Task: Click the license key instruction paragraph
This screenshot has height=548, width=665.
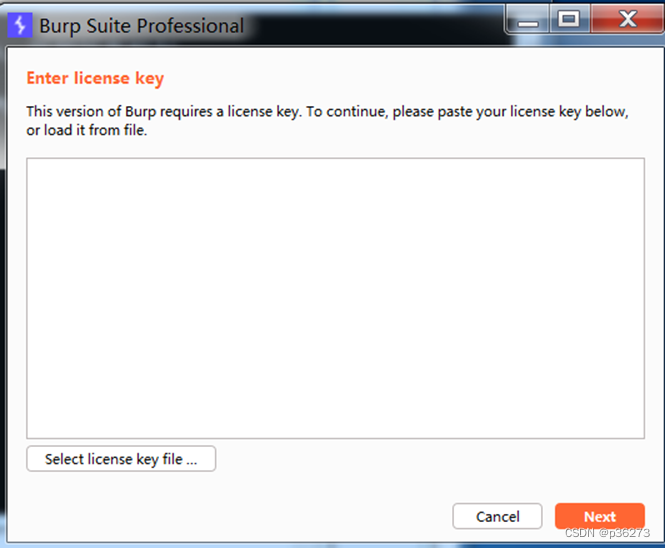Action: 327,120
